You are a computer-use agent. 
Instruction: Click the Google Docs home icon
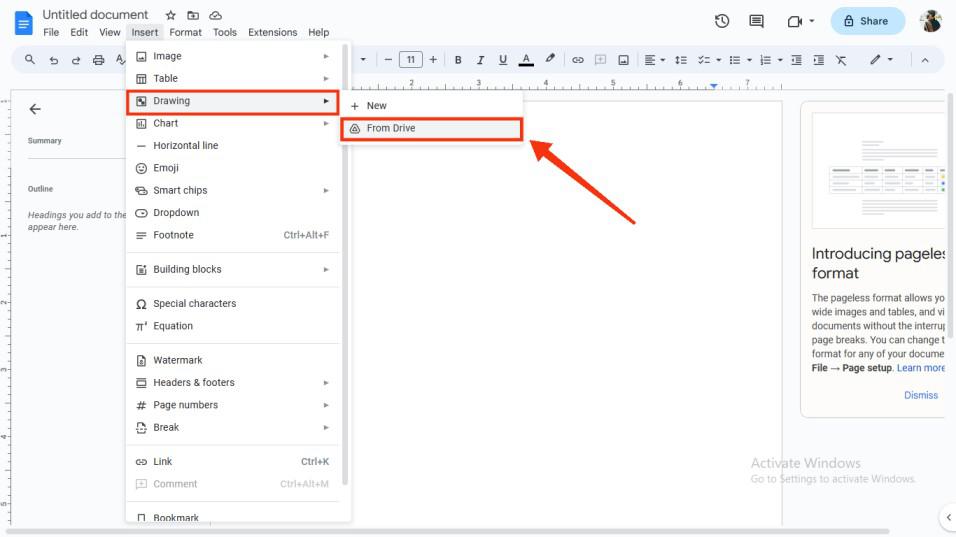coord(23,23)
